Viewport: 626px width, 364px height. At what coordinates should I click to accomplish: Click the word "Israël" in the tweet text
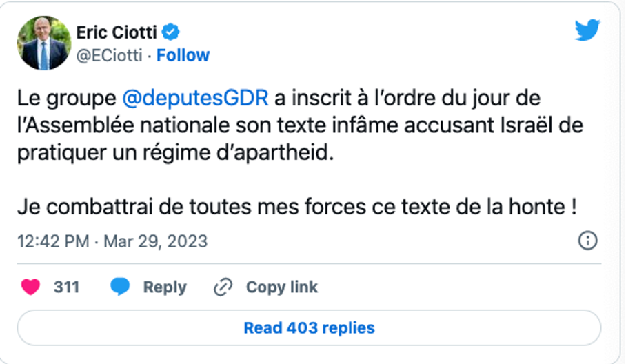506,125
